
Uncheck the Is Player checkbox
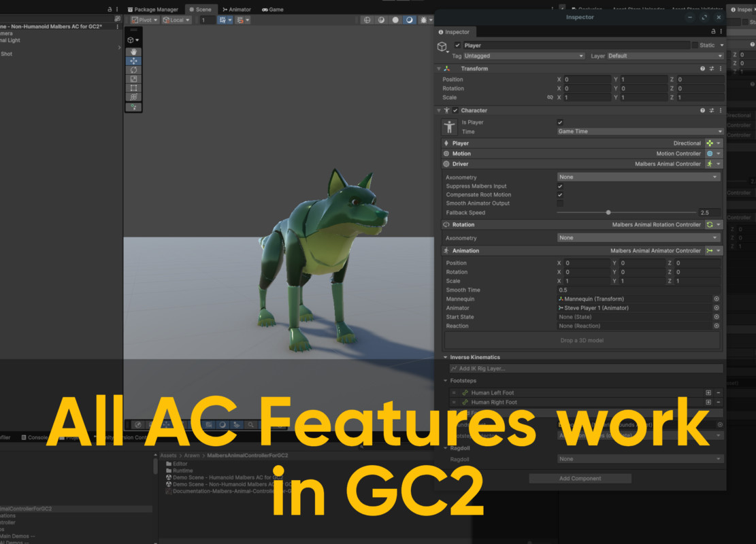pyautogui.click(x=560, y=122)
